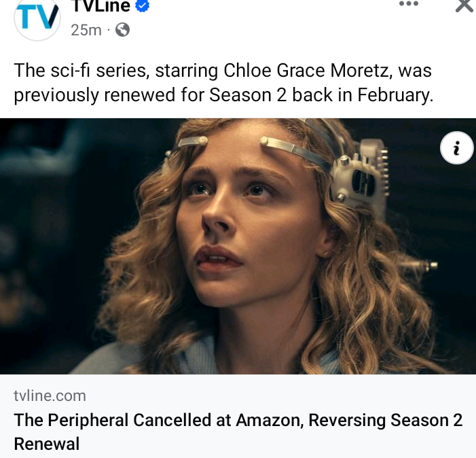
Task: Open the 25m post timestamp
Action: tap(86, 30)
